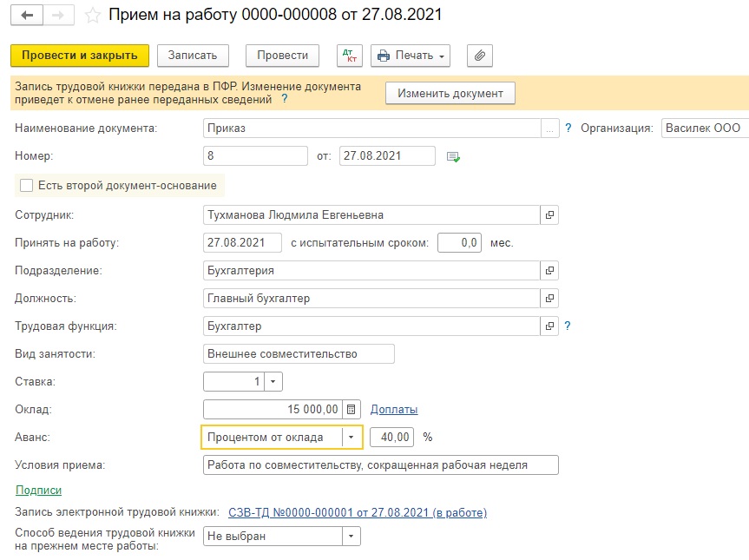Expand the Аванс type dropdown
The image size is (749, 560).
(x=352, y=438)
